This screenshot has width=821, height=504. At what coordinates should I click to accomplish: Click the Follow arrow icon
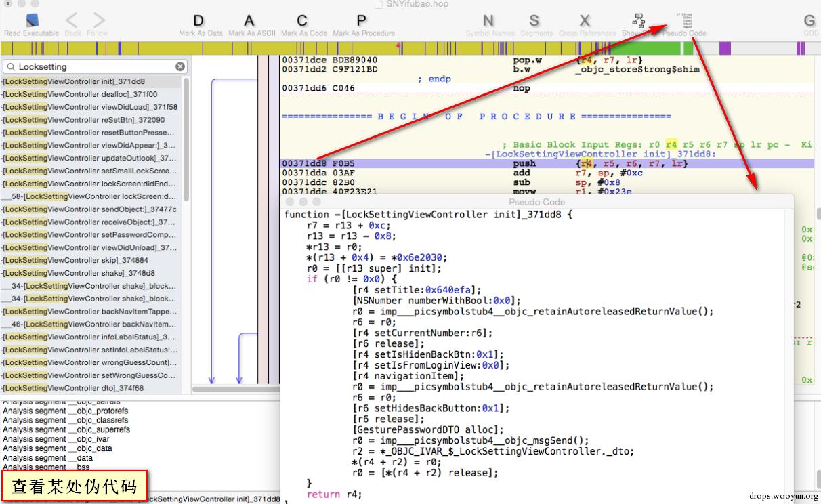(x=98, y=21)
